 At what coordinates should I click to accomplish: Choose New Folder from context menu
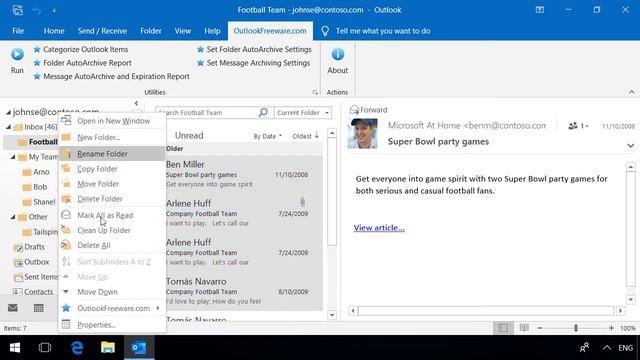[x=112, y=137]
